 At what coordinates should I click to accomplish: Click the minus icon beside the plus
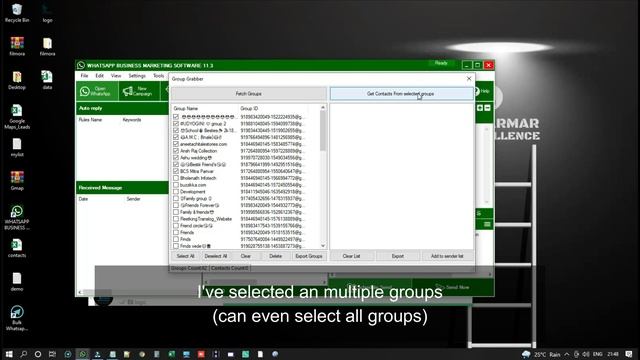(x=487, y=108)
